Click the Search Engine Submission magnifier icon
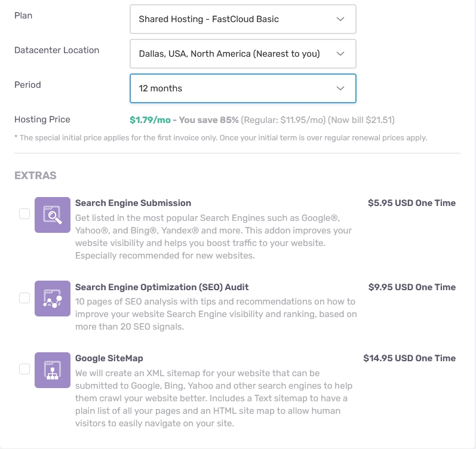Viewport: 476px width, 449px height. pyautogui.click(x=53, y=214)
